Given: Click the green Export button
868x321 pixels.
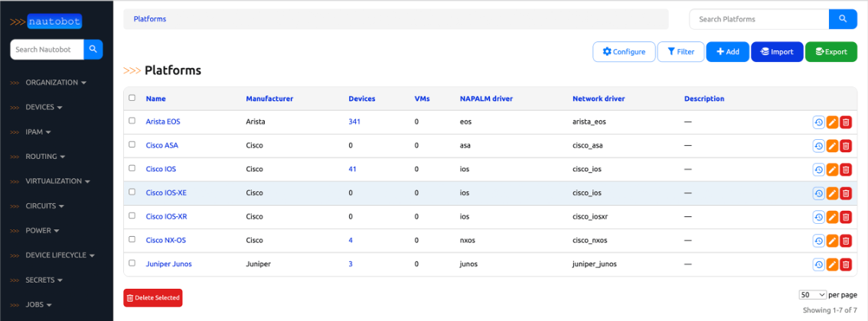Looking at the screenshot, I should tap(831, 52).
